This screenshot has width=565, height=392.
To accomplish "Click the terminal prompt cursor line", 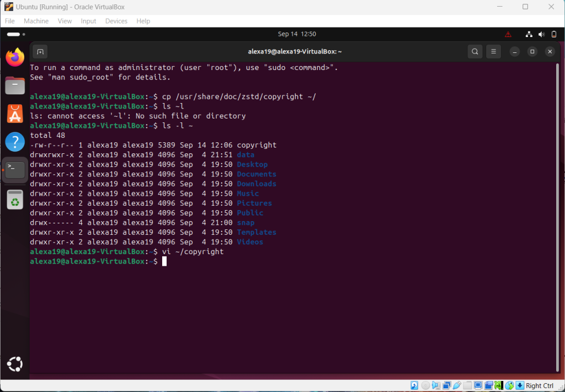I will (x=164, y=261).
